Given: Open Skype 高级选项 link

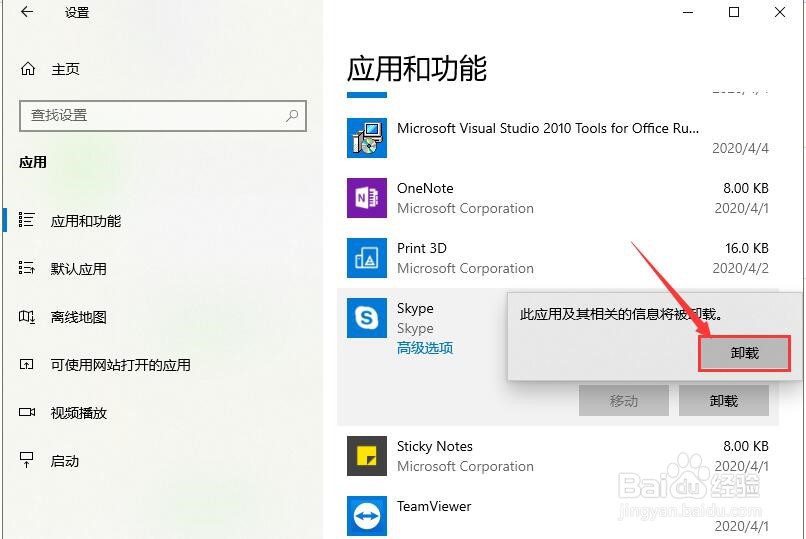Looking at the screenshot, I should click(x=425, y=348).
